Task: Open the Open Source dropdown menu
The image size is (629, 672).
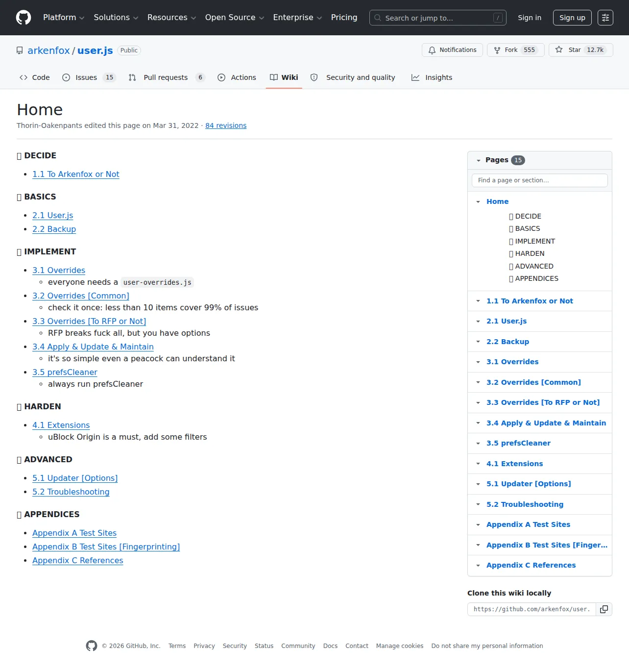Action: coord(235,18)
